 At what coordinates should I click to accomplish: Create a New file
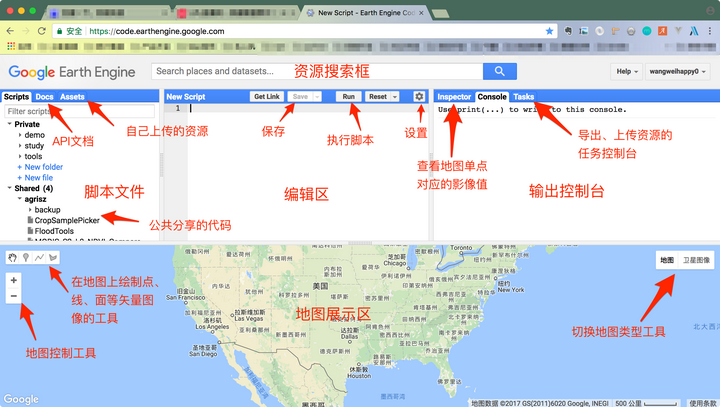[35, 177]
